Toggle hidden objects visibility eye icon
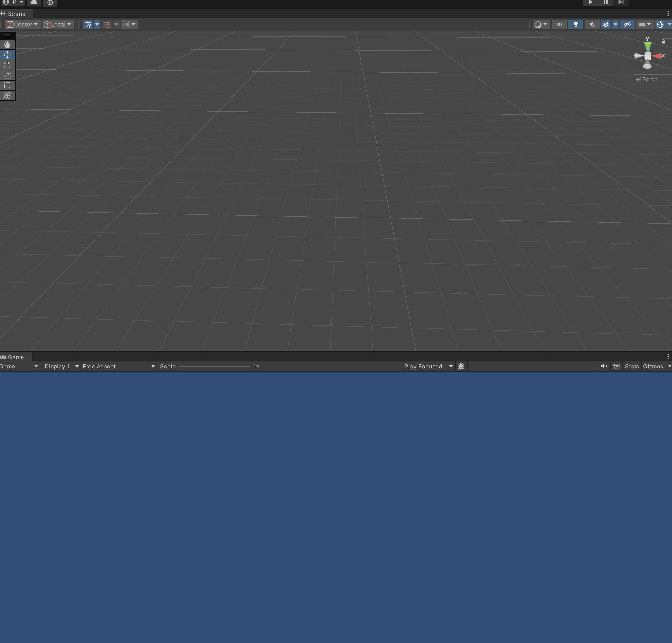The height and width of the screenshot is (643, 672). [627, 24]
